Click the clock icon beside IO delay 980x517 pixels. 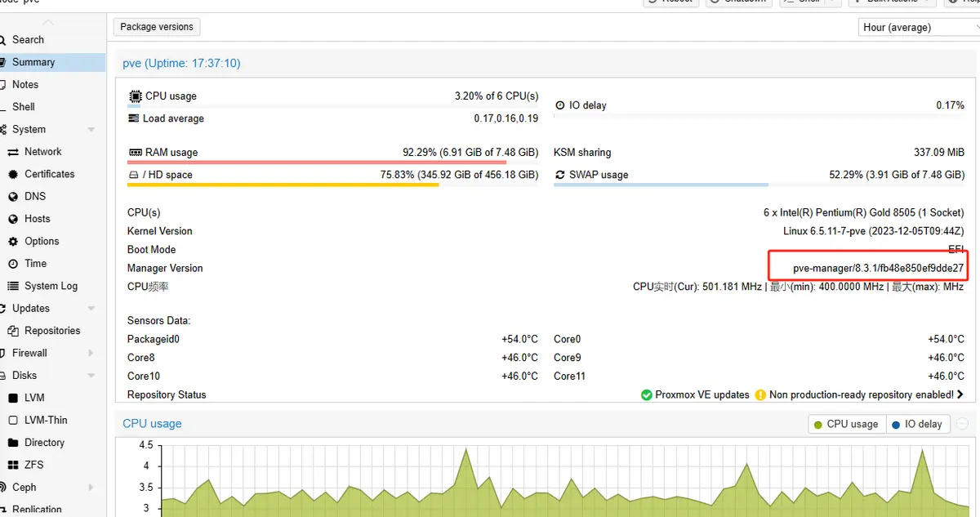click(560, 105)
